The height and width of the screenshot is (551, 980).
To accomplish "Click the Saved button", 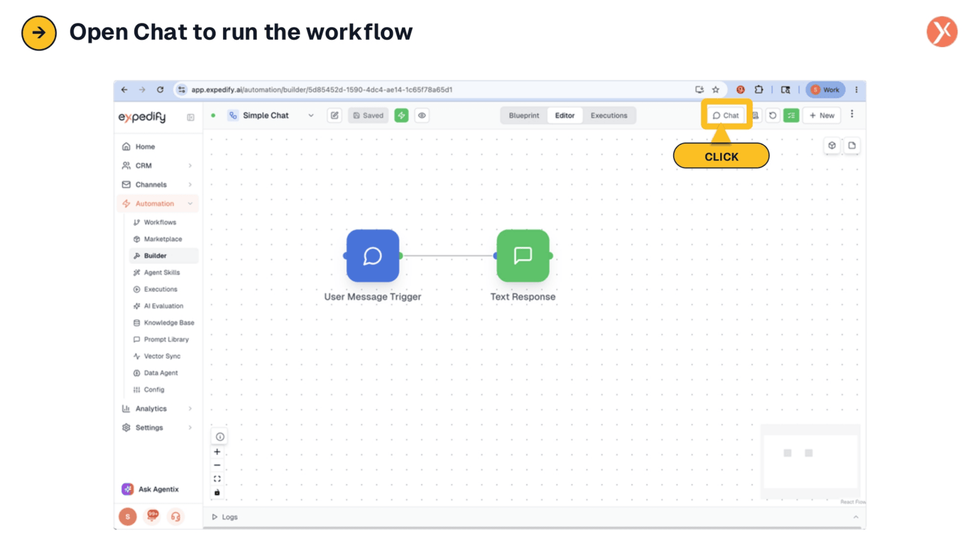I will point(368,115).
